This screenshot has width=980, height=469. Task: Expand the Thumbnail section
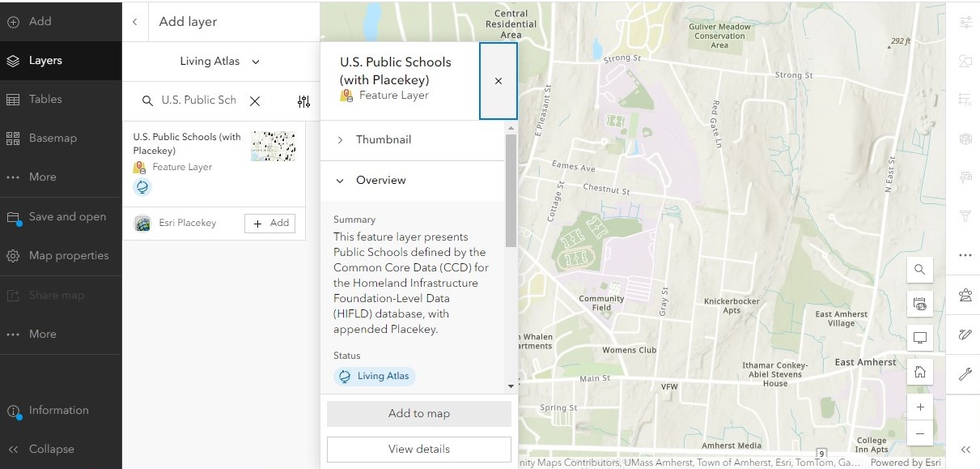click(x=413, y=140)
